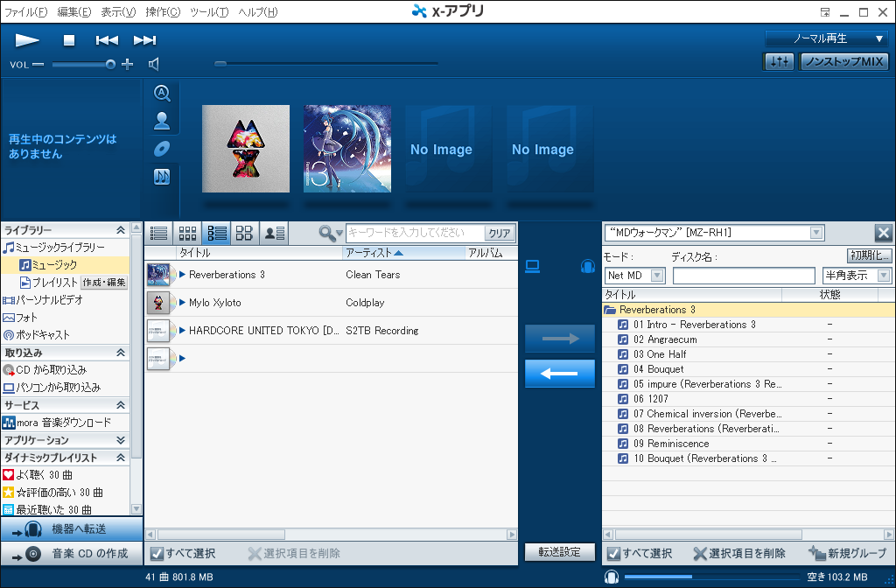Collapse the サービス section
Screen dimensions: 896x588
point(121,405)
